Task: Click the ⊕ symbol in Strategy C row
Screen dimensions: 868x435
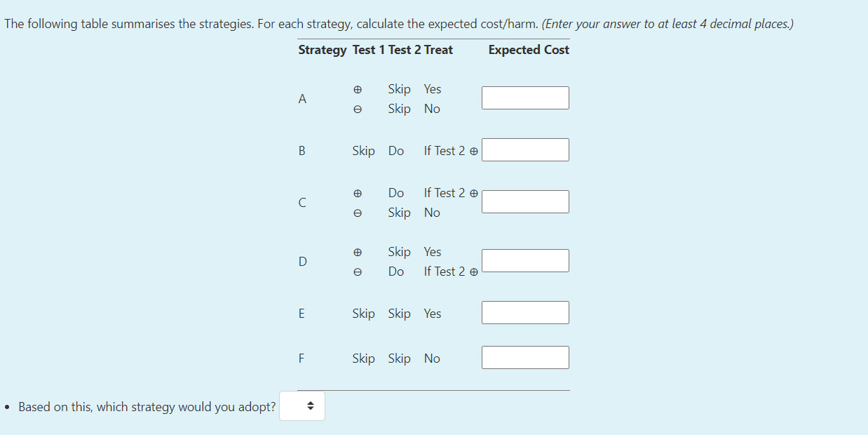Action: pos(358,193)
